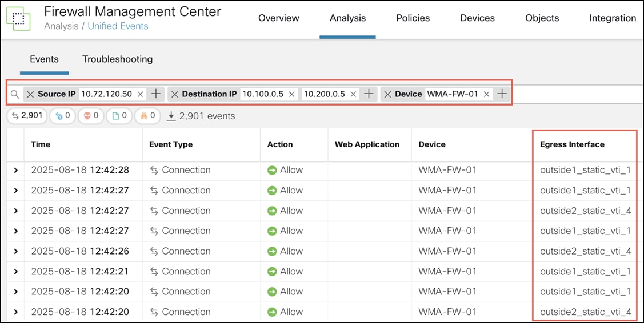The width and height of the screenshot is (644, 323).
Task: Click the Firewall Management Center logo icon
Action: click(x=18, y=18)
